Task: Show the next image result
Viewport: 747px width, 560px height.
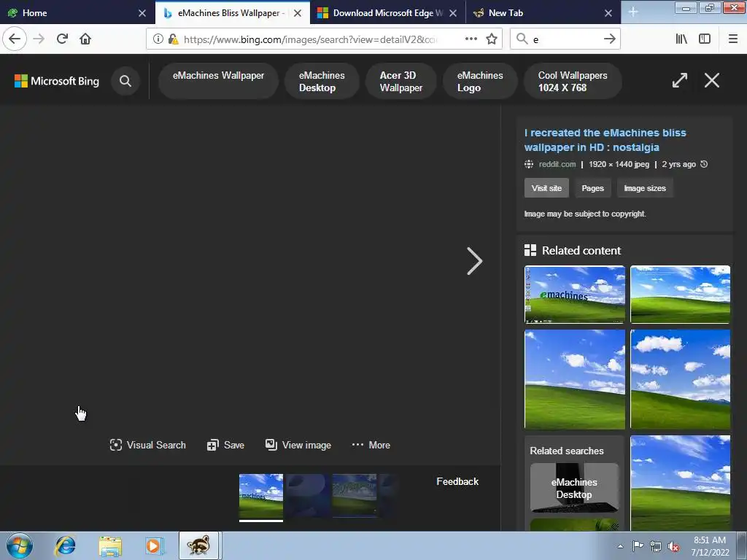Action: coord(474,261)
